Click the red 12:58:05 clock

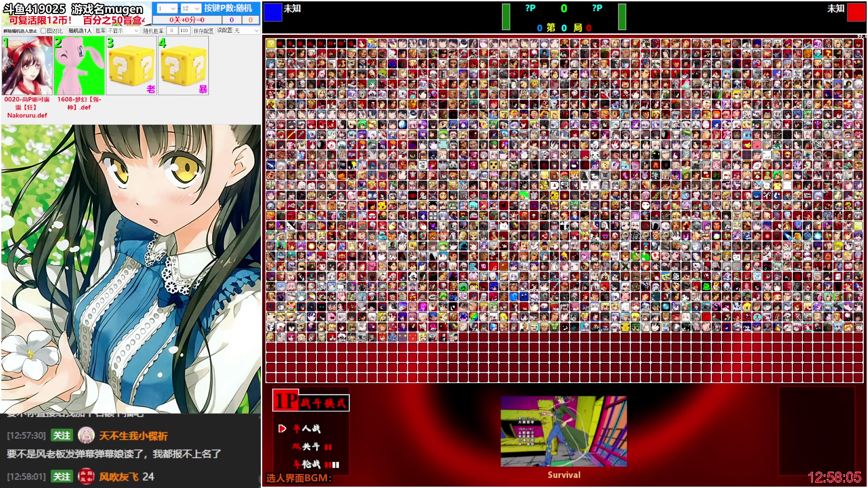click(x=834, y=477)
